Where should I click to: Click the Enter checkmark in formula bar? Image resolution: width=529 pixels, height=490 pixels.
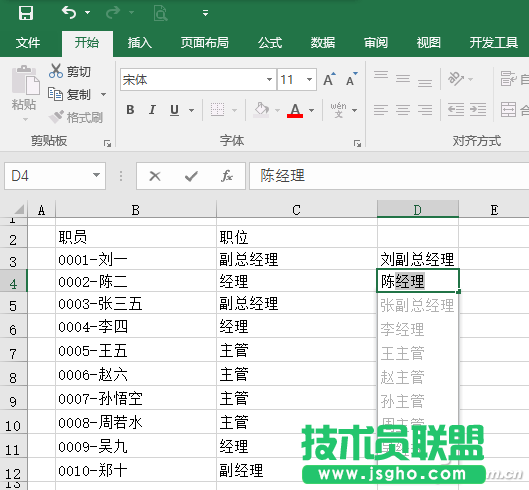(191, 176)
